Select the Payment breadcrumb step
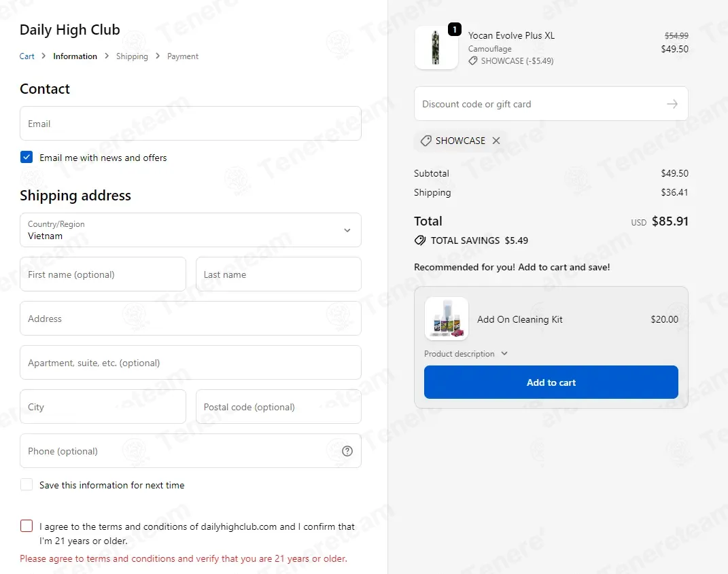This screenshot has height=574, width=728. coord(182,56)
